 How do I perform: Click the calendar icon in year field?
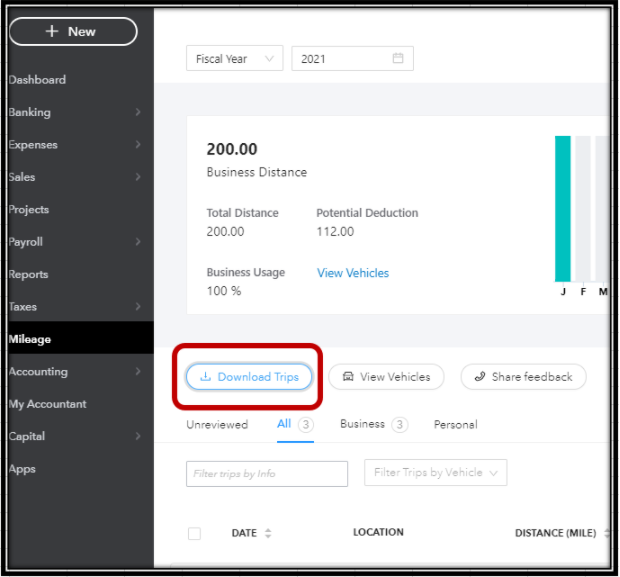click(x=398, y=59)
